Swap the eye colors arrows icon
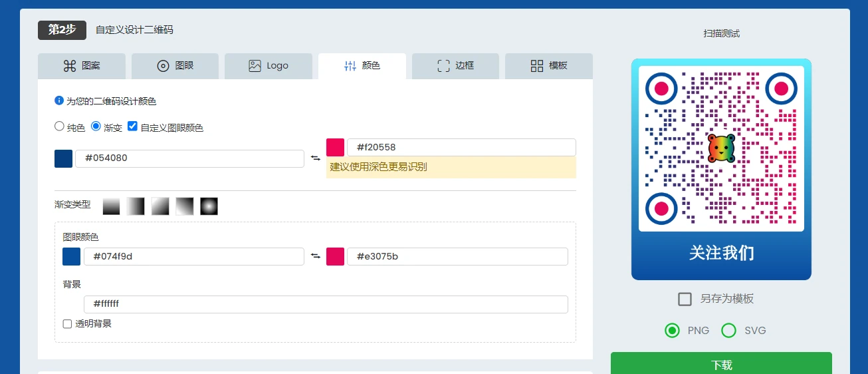 315,256
